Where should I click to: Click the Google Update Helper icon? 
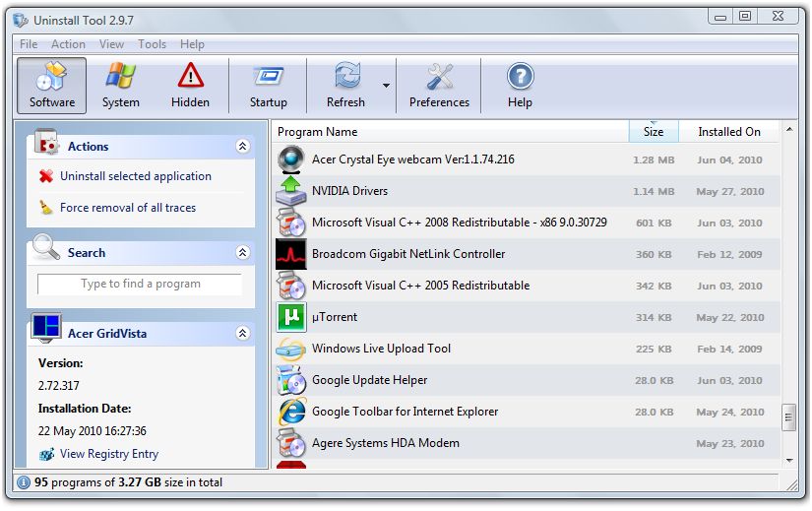(x=291, y=380)
